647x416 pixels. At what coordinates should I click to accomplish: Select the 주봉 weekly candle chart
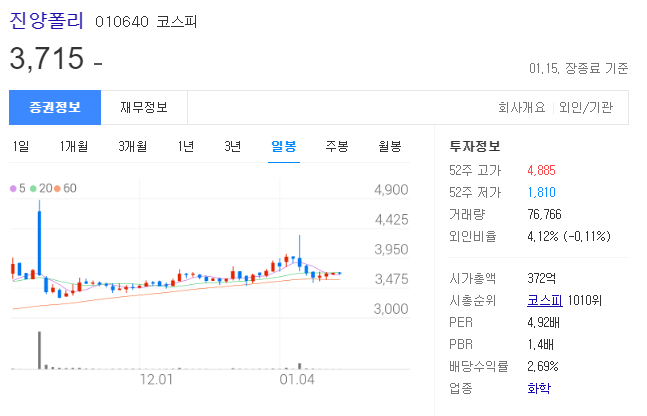tap(337, 146)
